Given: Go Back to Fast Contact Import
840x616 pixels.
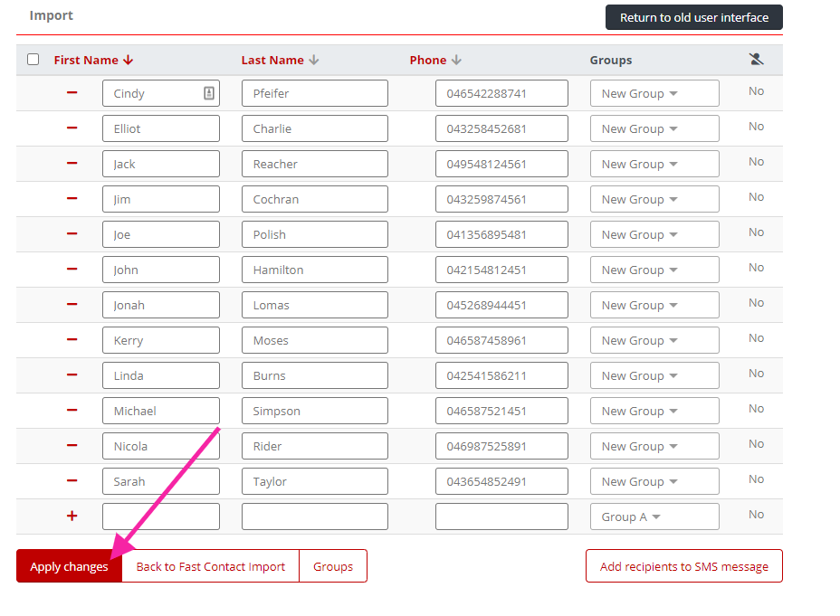Looking at the screenshot, I should pyautogui.click(x=211, y=566).
